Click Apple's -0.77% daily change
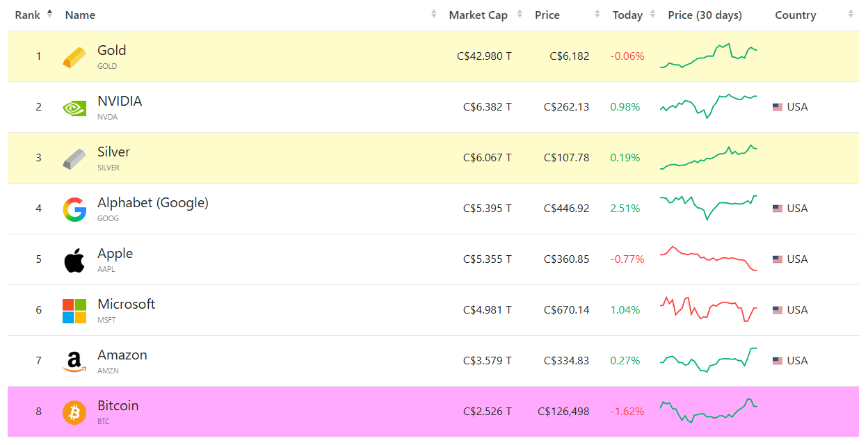The height and width of the screenshot is (445, 868). 627,259
